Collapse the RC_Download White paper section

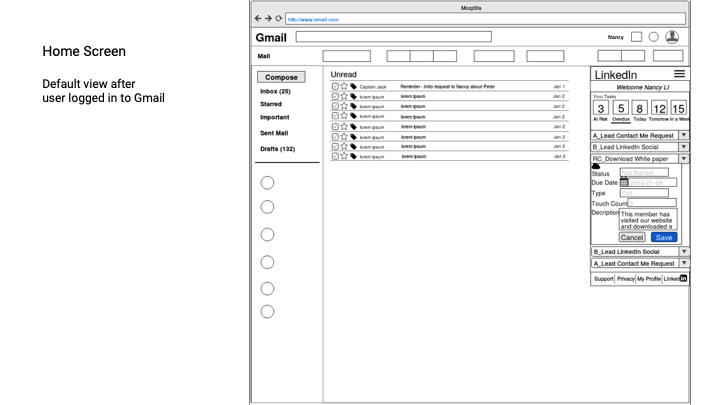pos(684,158)
